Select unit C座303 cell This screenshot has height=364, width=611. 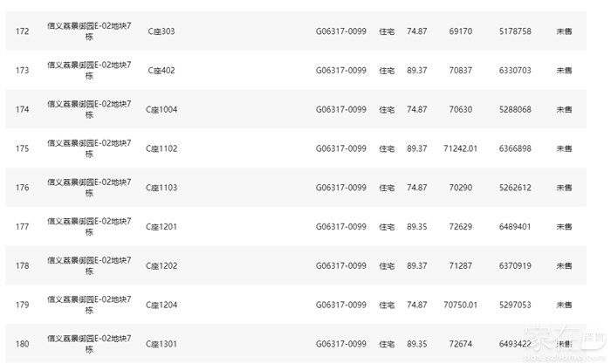[161, 31]
